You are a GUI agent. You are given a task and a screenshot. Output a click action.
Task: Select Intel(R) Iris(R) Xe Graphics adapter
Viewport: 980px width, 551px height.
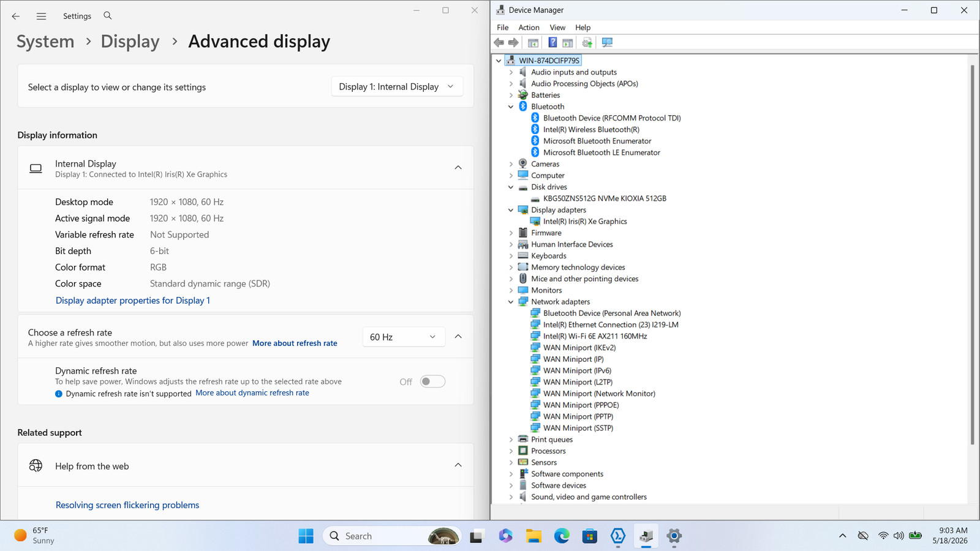click(585, 222)
